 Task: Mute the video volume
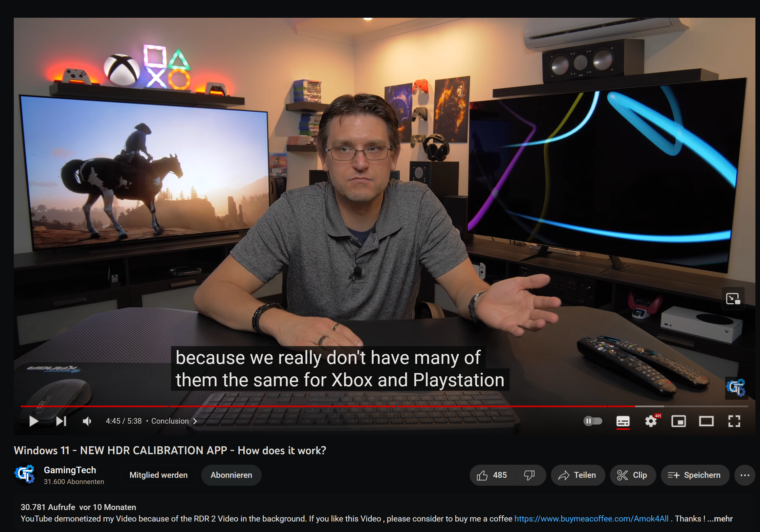87,421
